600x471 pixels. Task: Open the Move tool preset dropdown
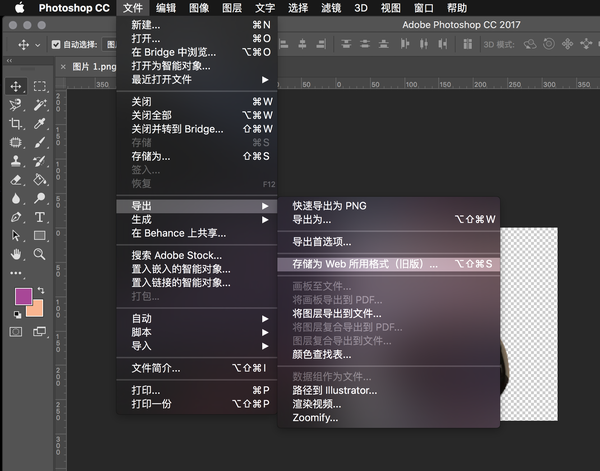point(38,45)
